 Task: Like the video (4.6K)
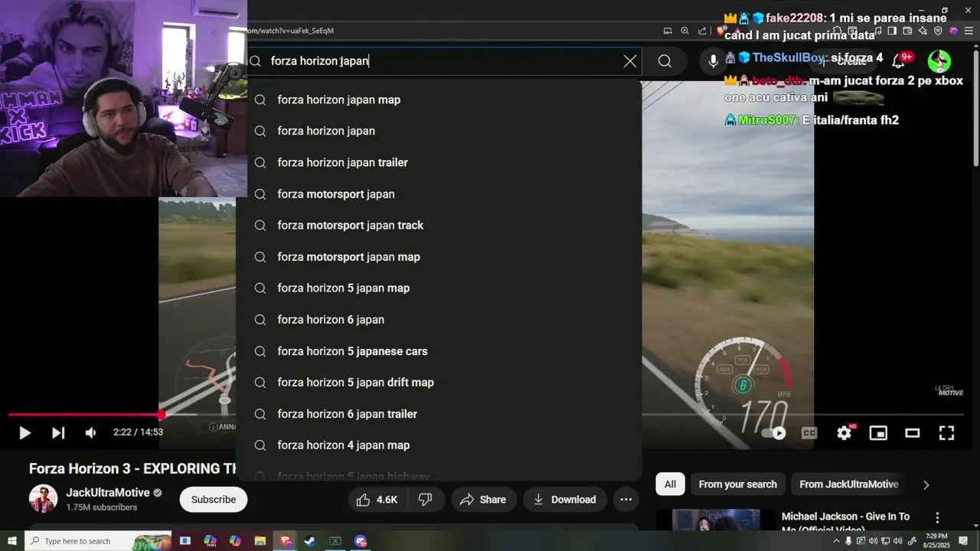pos(377,500)
